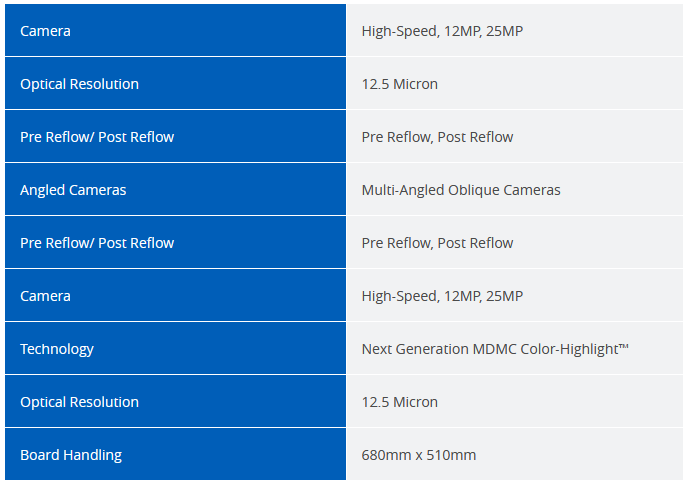This screenshot has height=484, width=688.
Task: Select the "Multi-Angled Oblique Cameras" value text
Action: pos(461,190)
